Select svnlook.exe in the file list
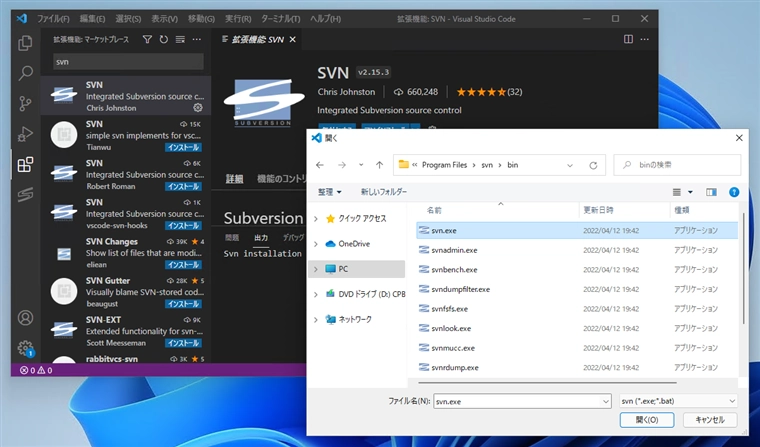 click(577, 328)
